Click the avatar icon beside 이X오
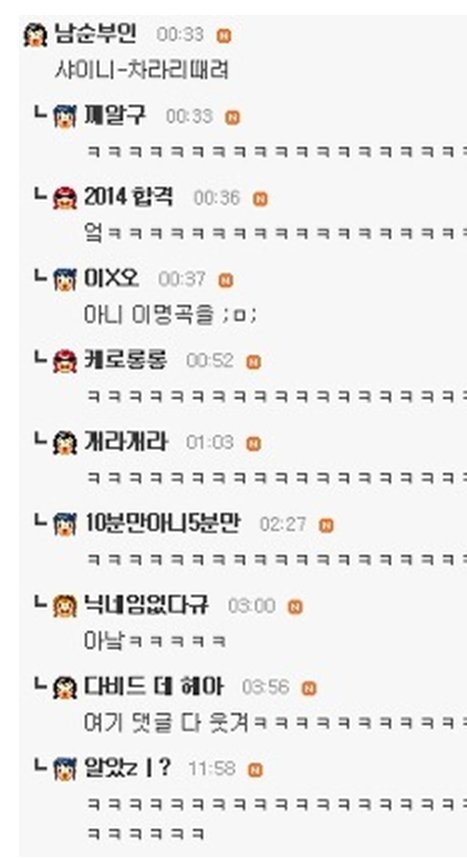The width and height of the screenshot is (467, 859). pyautogui.click(x=65, y=280)
